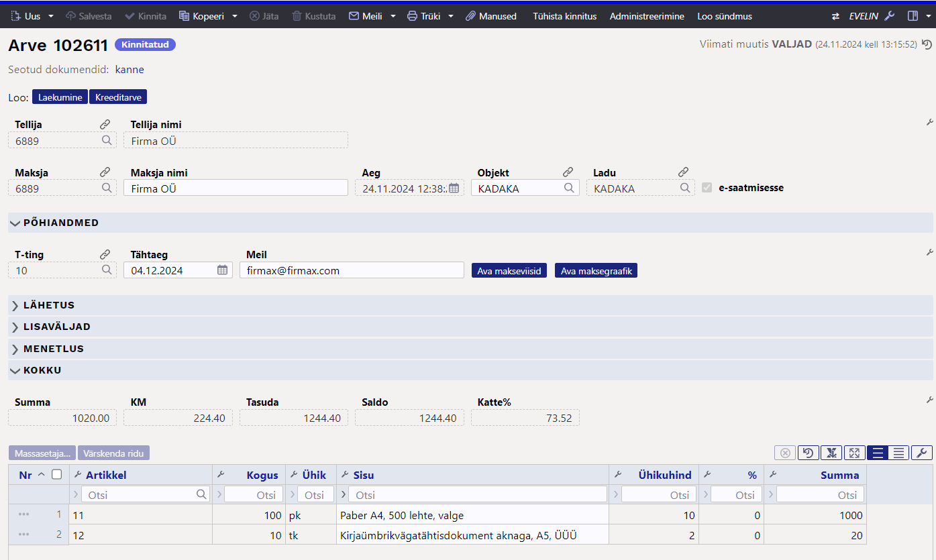Image resolution: width=936 pixels, height=560 pixels.
Task: Toggle the e-saatmisesse checkbox
Action: click(x=707, y=188)
